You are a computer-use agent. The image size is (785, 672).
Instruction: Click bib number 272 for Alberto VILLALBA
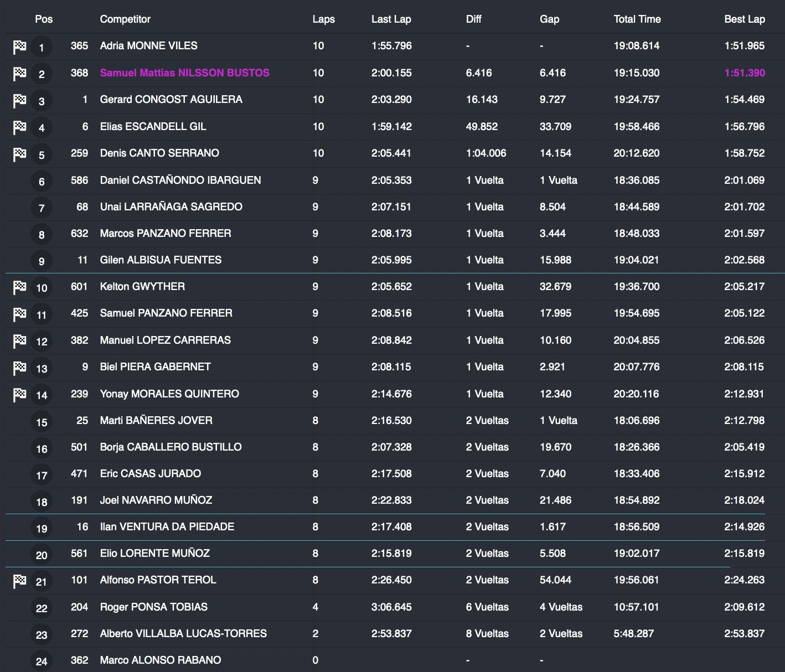tap(79, 634)
